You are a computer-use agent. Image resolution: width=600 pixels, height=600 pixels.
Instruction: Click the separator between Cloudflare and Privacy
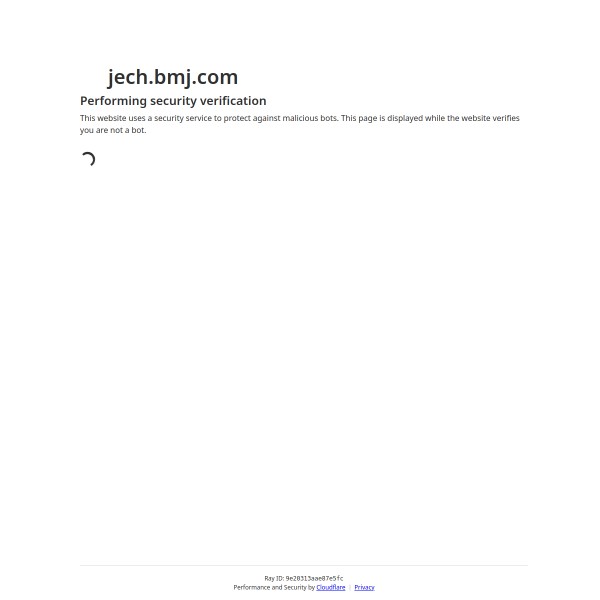[350, 587]
